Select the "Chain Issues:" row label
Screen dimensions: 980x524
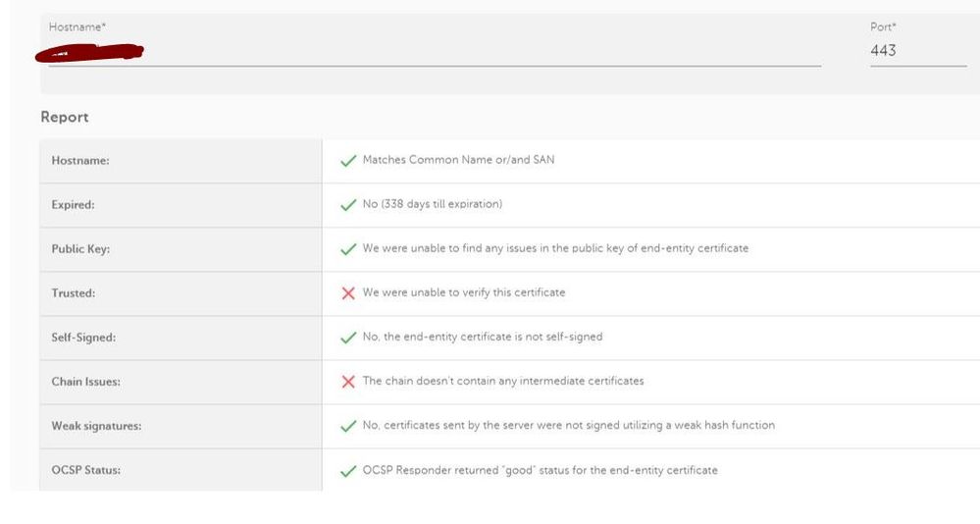pyautogui.click(x=86, y=382)
